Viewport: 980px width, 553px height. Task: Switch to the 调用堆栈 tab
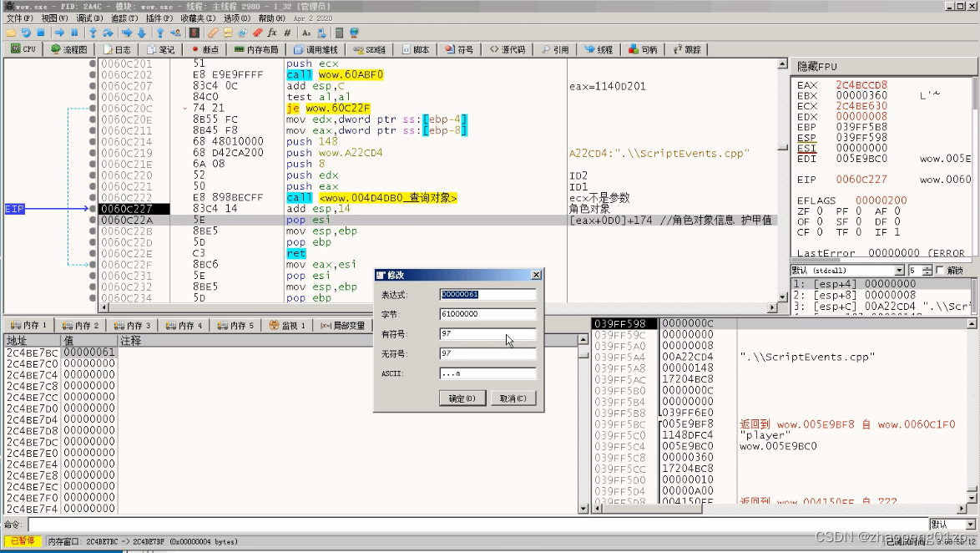pyautogui.click(x=316, y=49)
